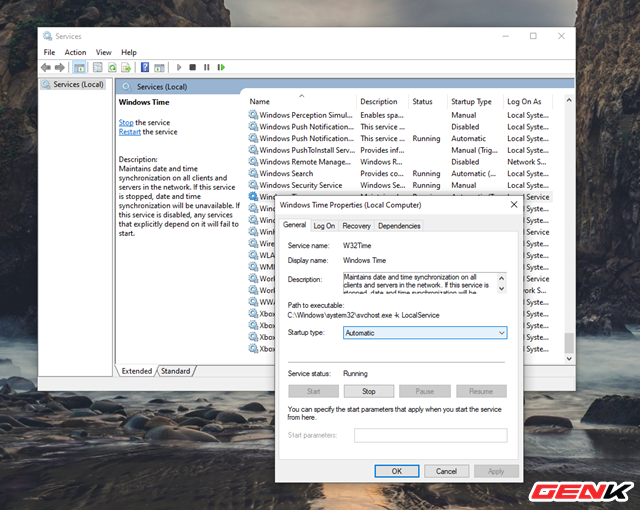
Task: Click the Stop Service square icon in the toolbar
Action: pyautogui.click(x=193, y=67)
